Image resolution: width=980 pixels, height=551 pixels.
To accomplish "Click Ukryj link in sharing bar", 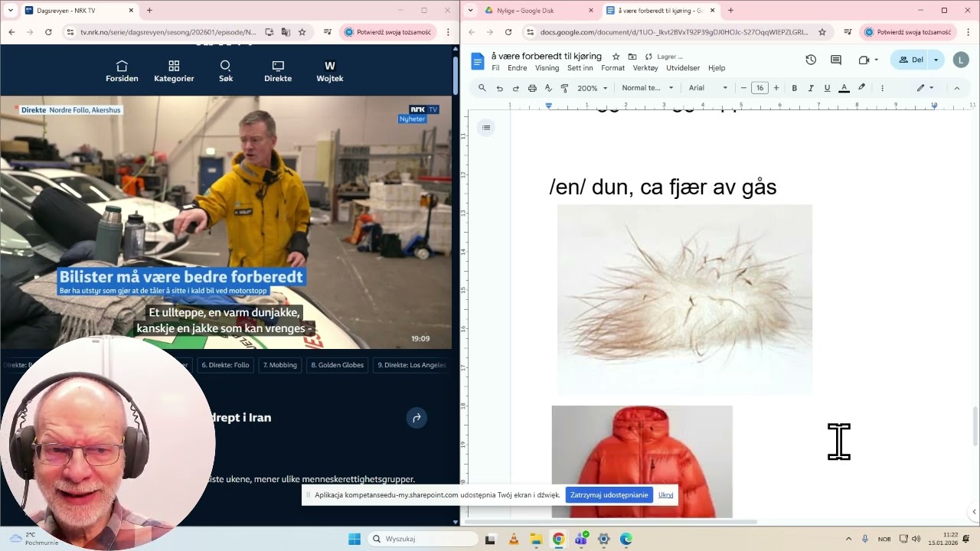I will (666, 495).
